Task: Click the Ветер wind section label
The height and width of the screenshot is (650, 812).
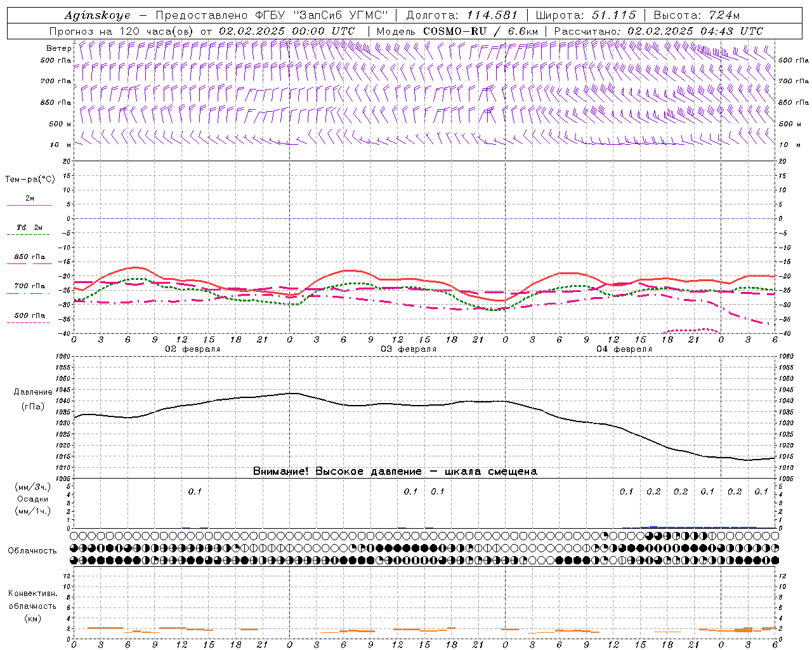Action: (x=58, y=48)
